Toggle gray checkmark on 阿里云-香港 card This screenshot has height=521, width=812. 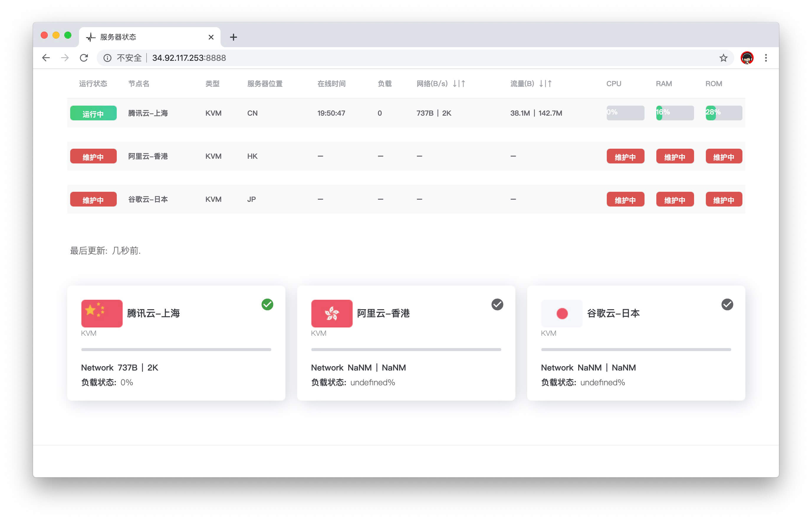497,304
